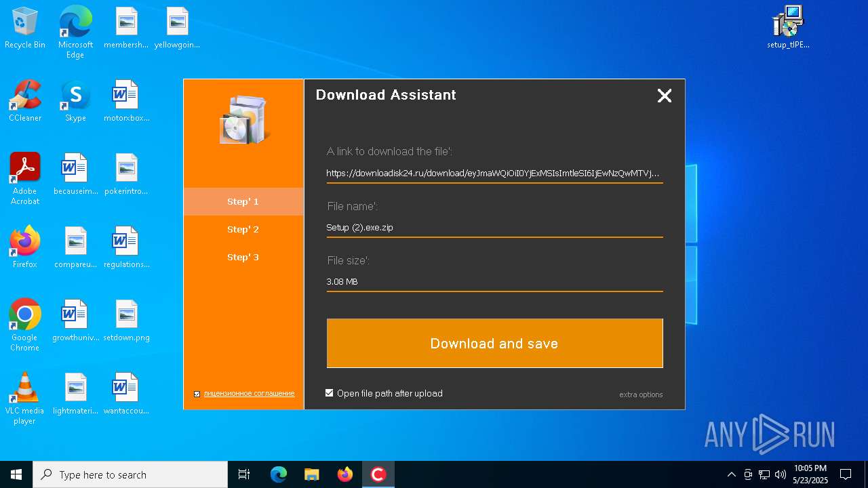The width and height of the screenshot is (868, 488).
Task: Click the tray device icon next to the chevron
Action: [748, 474]
